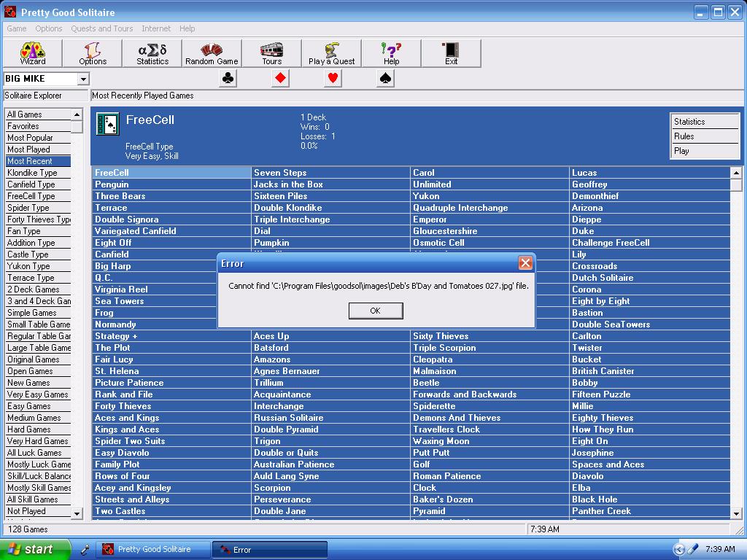Open the Wizard toolbar icon

tap(32, 52)
